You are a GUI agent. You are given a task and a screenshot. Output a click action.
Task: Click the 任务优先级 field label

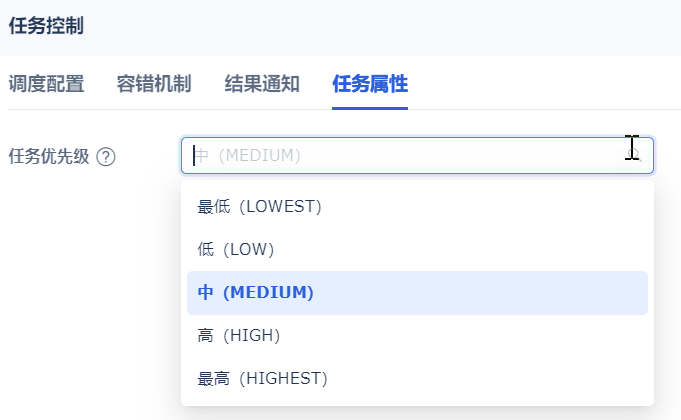pos(49,157)
